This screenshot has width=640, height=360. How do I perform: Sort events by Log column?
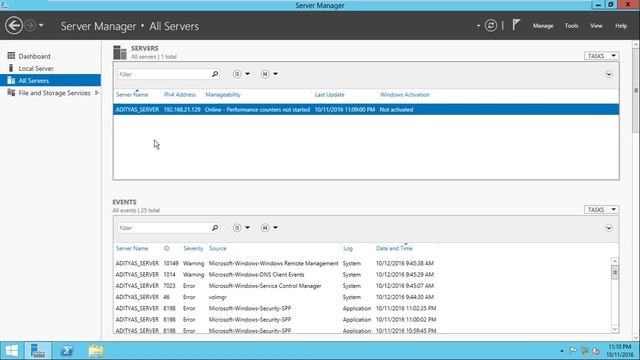[348, 249]
